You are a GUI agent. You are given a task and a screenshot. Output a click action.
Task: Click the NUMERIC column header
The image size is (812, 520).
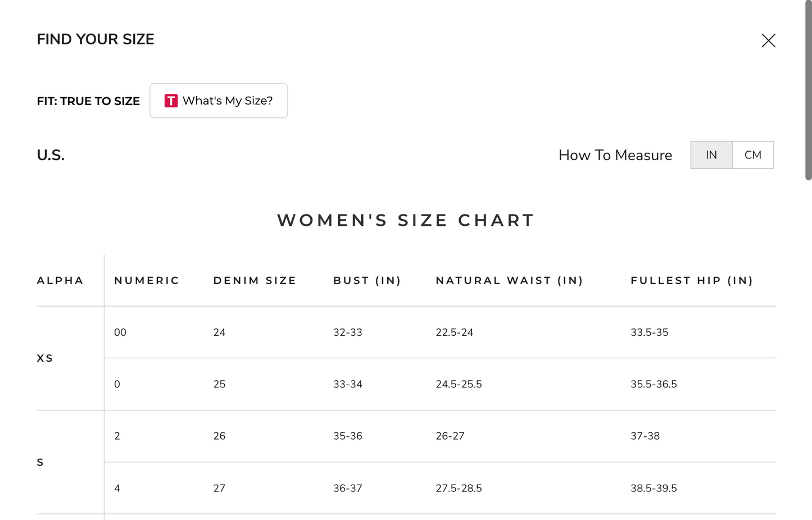tap(147, 281)
